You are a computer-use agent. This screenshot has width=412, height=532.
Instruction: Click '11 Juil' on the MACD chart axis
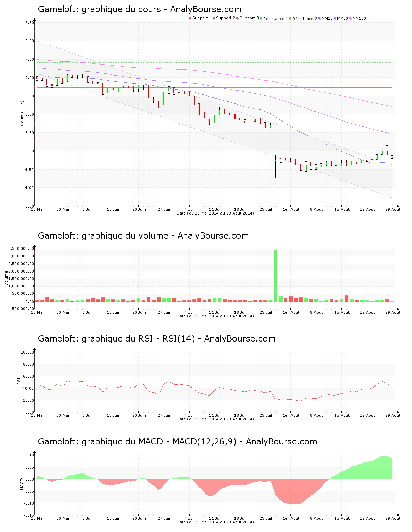215,518
